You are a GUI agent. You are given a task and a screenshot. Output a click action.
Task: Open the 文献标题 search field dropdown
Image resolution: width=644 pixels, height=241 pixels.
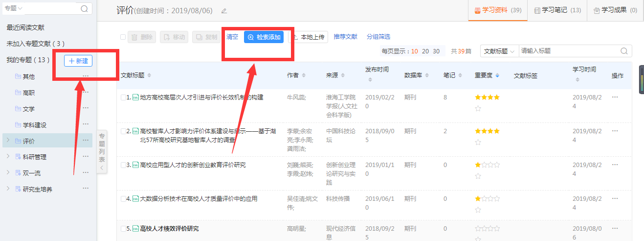coord(499,51)
